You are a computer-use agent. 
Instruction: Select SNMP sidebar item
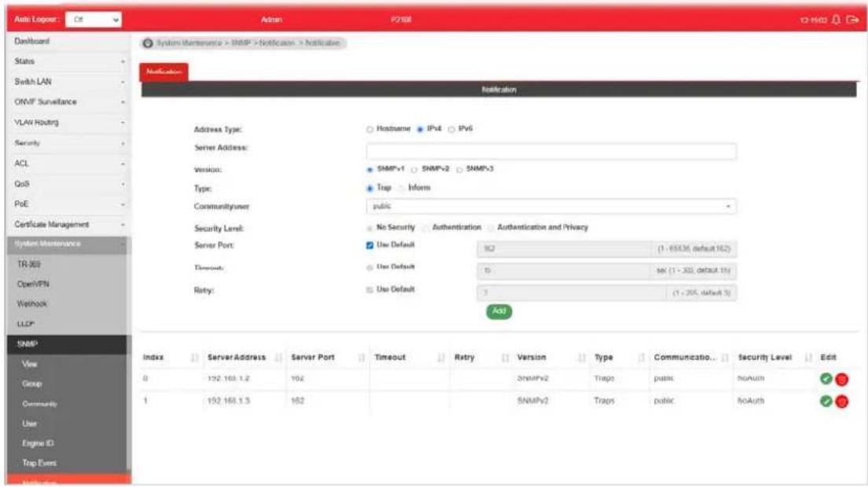(68, 344)
